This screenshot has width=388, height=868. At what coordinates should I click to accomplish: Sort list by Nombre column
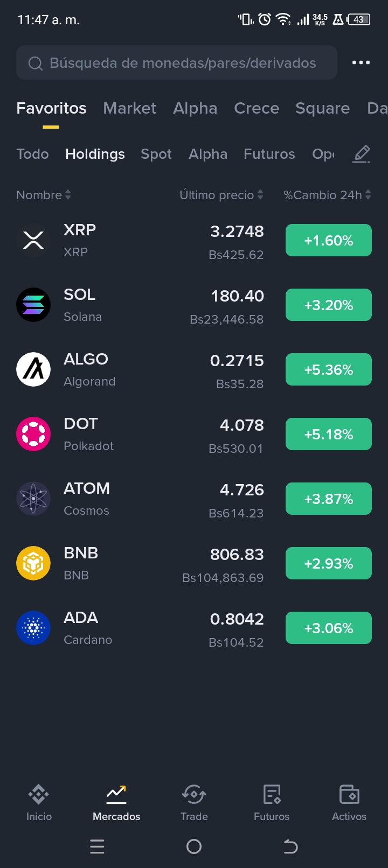point(44,195)
